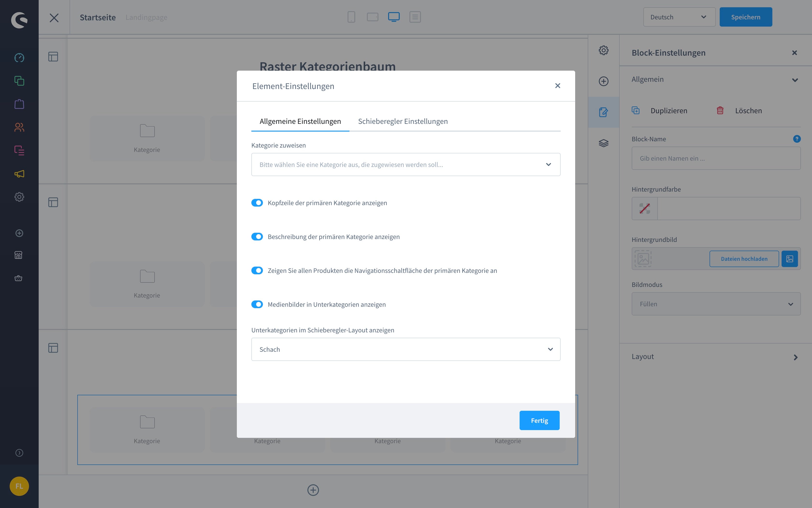Close the Block-Einstellungen panel
The image size is (812, 508).
click(x=794, y=53)
